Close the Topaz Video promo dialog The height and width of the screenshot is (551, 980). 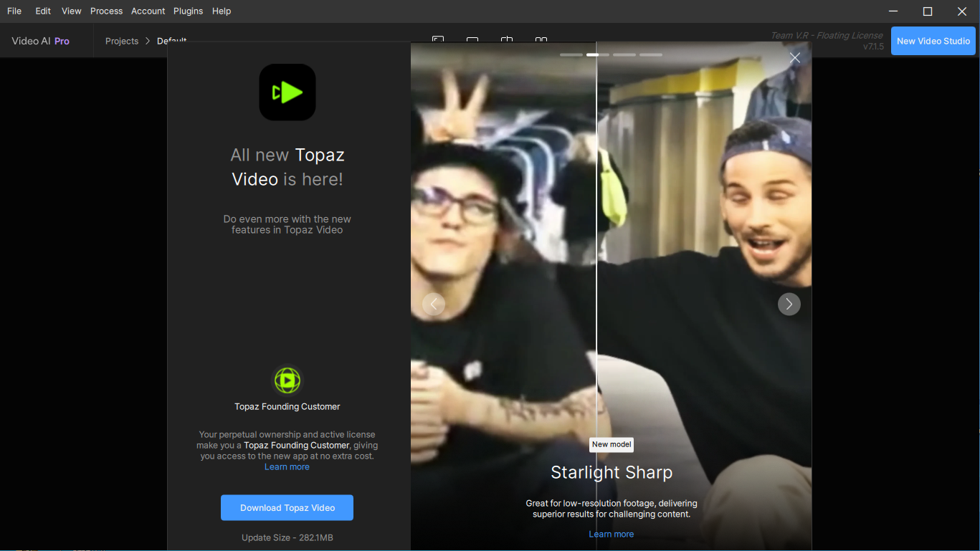click(x=794, y=58)
